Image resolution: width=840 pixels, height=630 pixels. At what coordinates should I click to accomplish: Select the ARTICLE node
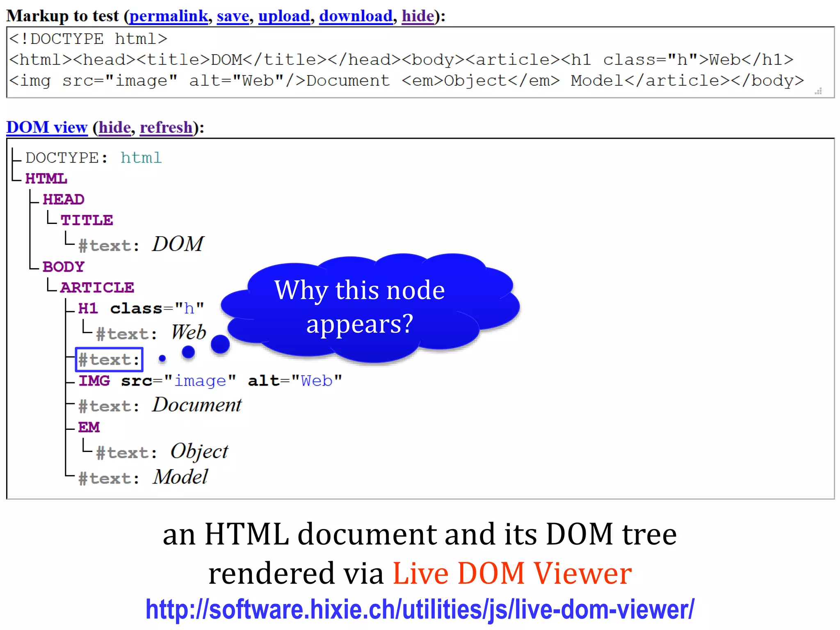click(x=97, y=288)
